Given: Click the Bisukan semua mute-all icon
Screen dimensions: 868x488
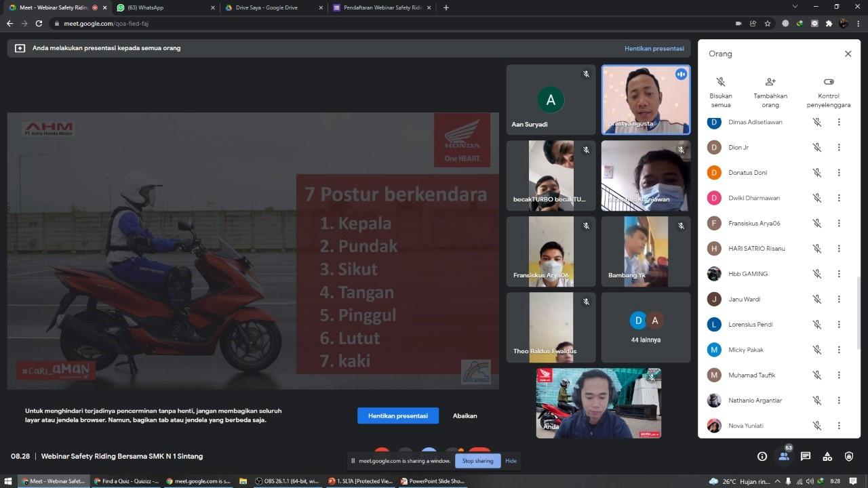Looking at the screenshot, I should pyautogui.click(x=721, y=82).
